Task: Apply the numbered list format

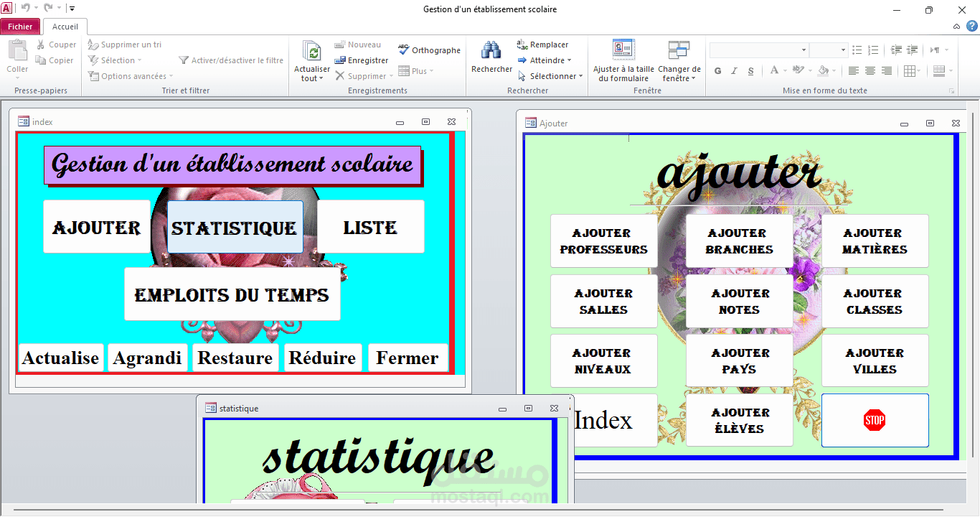Action: pyautogui.click(x=873, y=50)
